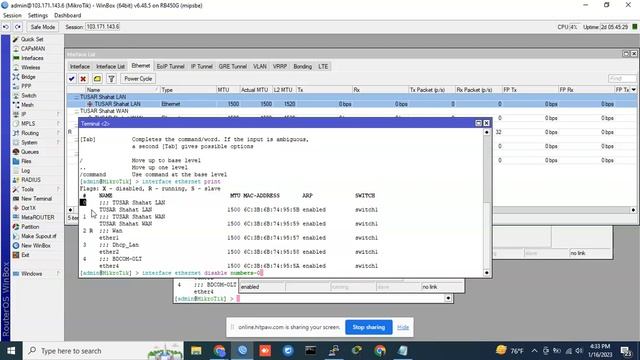Switch to the Bonding tab

click(x=302, y=67)
